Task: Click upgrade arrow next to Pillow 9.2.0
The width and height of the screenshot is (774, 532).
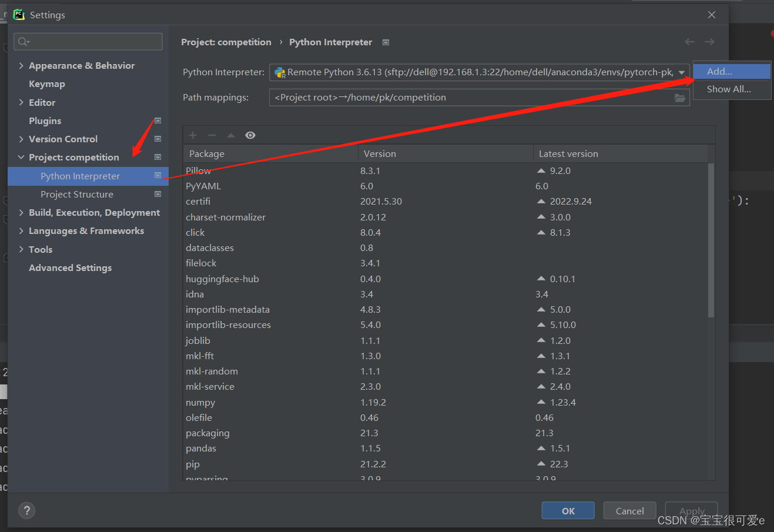Action: [541, 170]
